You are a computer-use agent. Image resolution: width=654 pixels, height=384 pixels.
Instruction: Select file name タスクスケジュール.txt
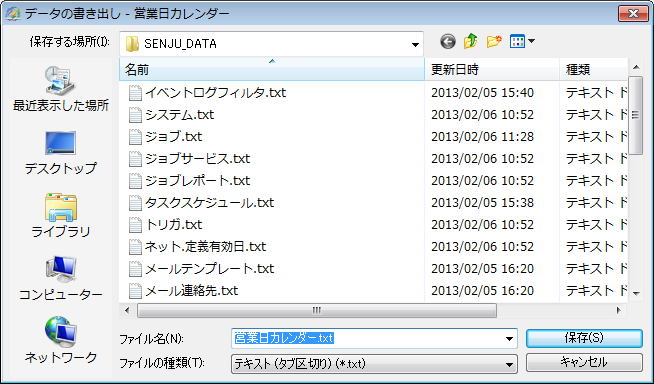[209, 203]
